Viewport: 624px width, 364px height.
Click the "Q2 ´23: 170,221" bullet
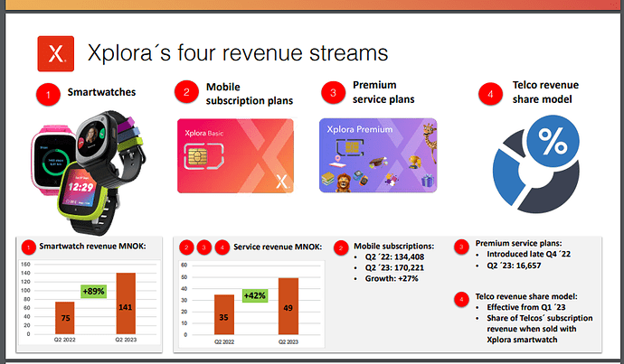tap(395, 268)
